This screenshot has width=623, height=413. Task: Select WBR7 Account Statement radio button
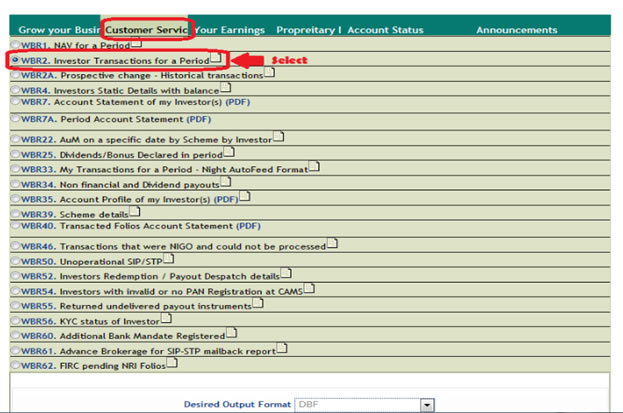coord(15,102)
